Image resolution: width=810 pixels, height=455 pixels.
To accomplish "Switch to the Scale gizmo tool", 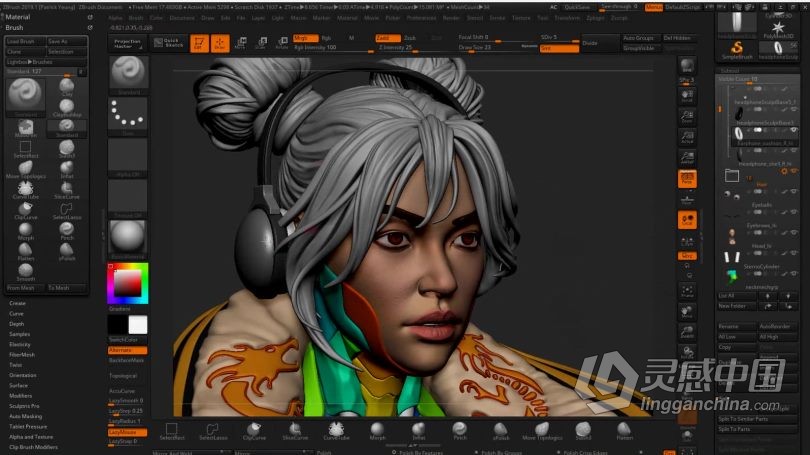I will (x=261, y=43).
